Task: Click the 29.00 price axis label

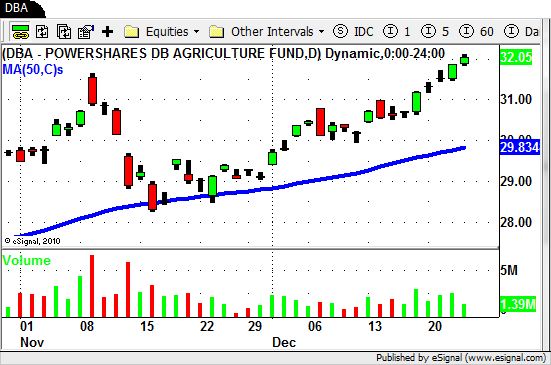Action: (516, 181)
